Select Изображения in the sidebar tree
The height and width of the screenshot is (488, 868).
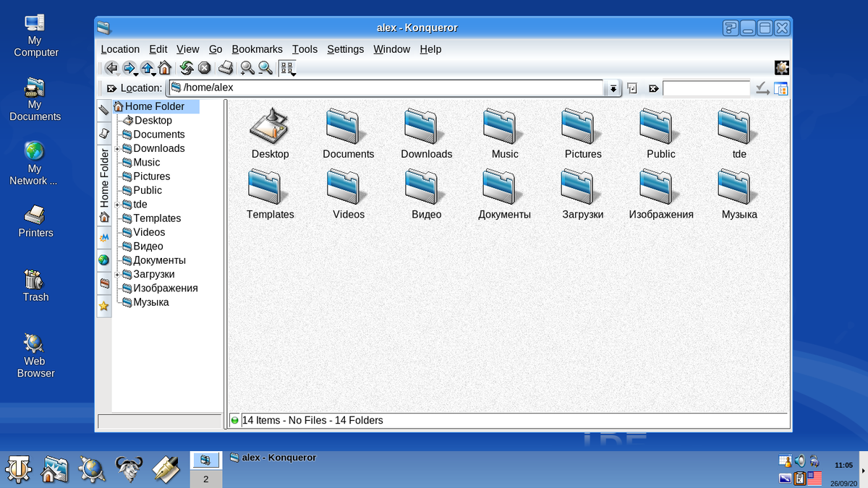160,288
